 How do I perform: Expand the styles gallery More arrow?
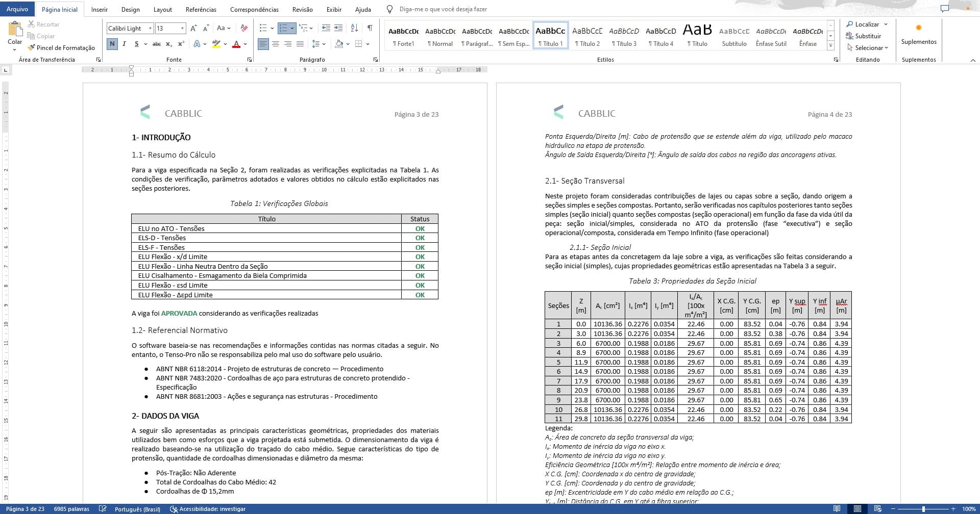tap(830, 46)
